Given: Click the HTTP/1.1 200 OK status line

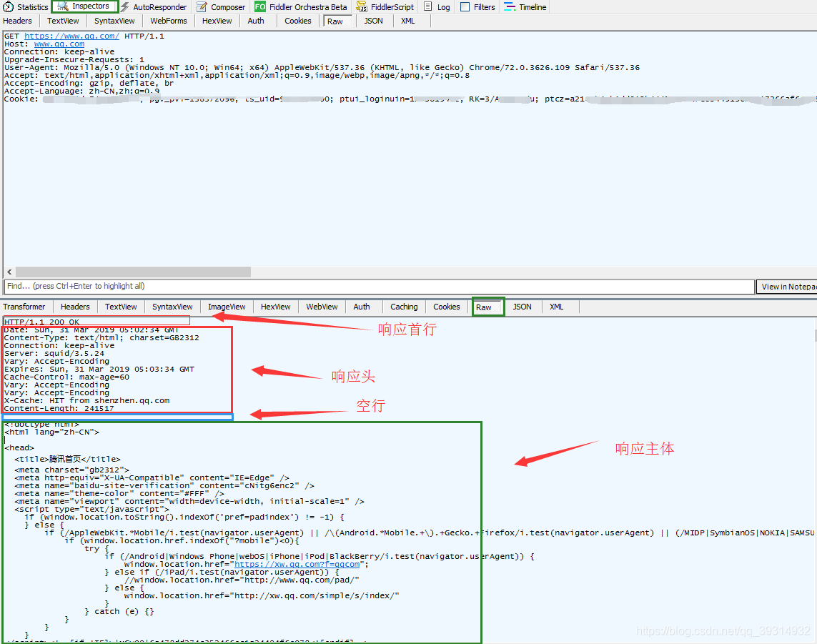Looking at the screenshot, I should tap(41, 322).
